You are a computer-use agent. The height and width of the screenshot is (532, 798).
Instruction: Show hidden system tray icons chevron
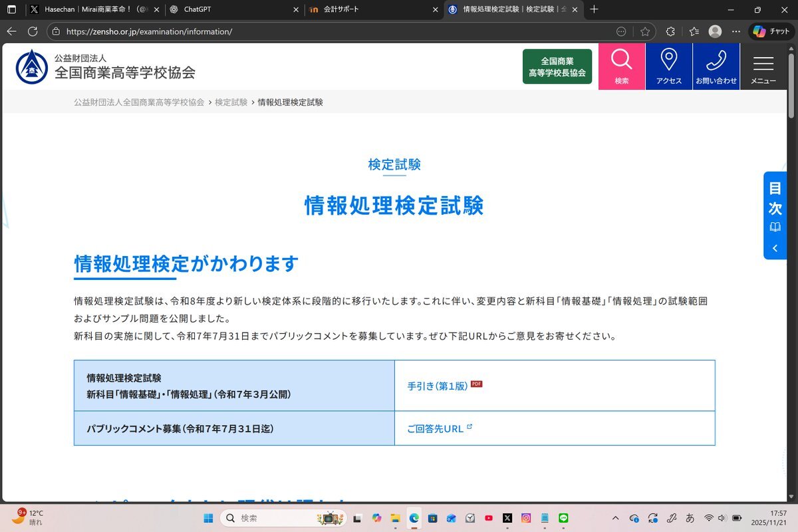tap(615, 518)
